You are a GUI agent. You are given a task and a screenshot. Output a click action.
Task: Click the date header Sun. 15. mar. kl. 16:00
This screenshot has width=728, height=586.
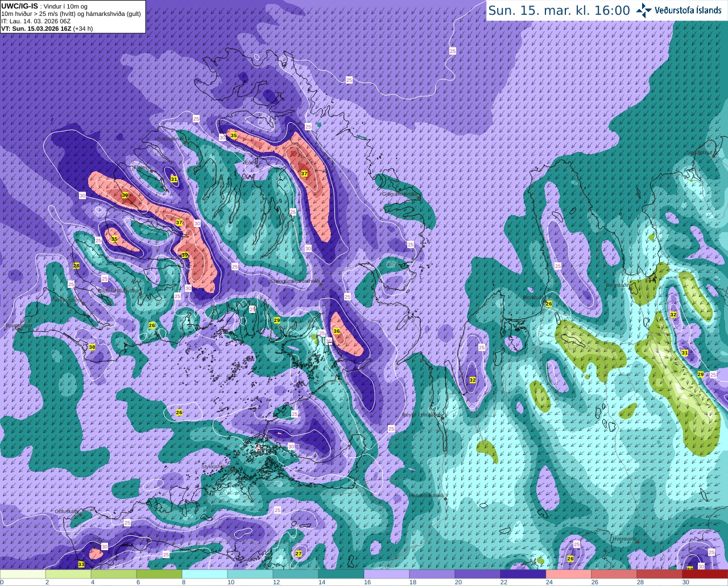(559, 10)
